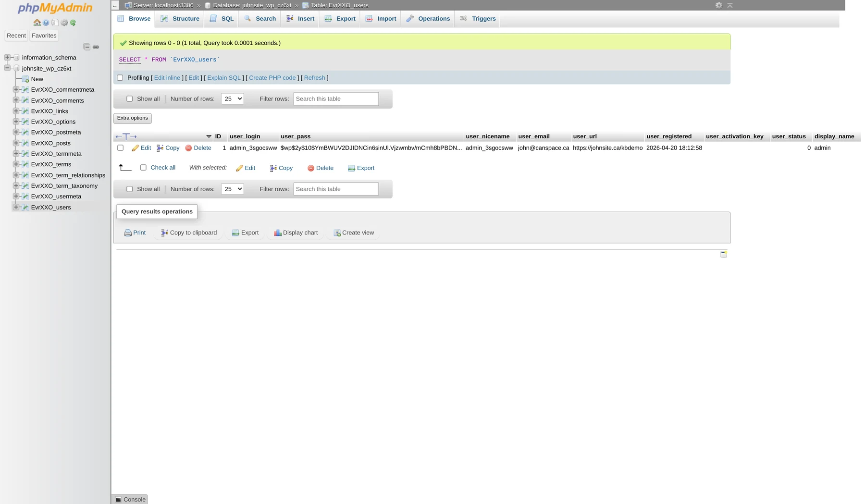Click the With selected Copy icon
This screenshot has width=865, height=504.
(x=273, y=168)
